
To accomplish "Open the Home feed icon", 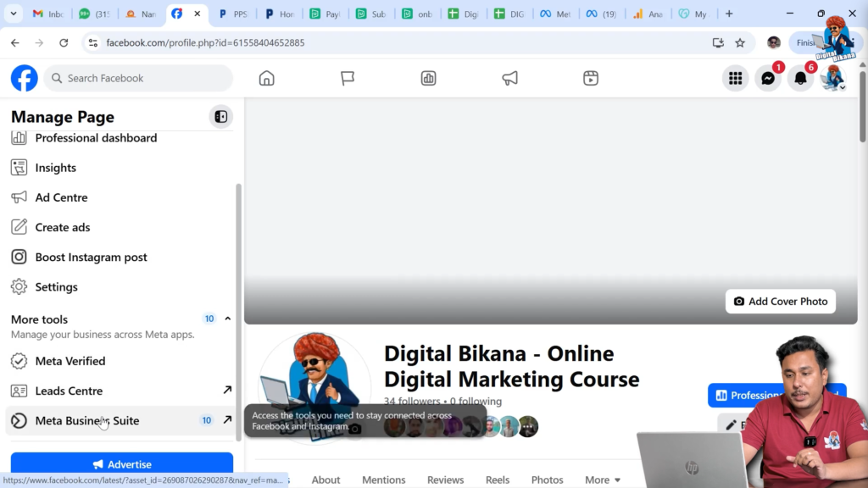I will [266, 77].
